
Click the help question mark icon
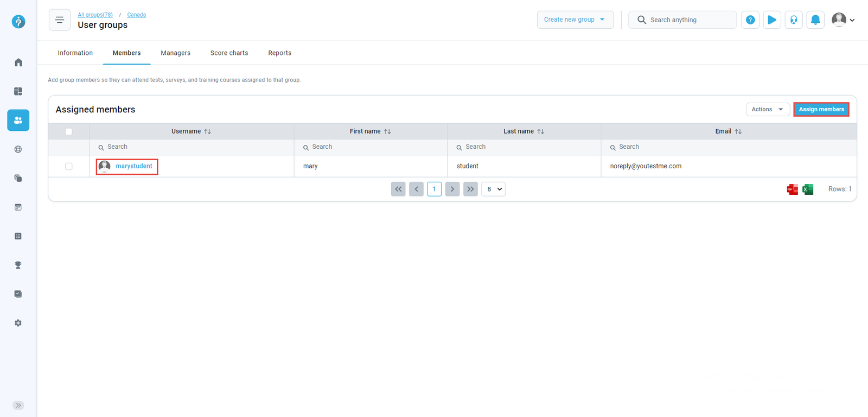[x=750, y=20]
